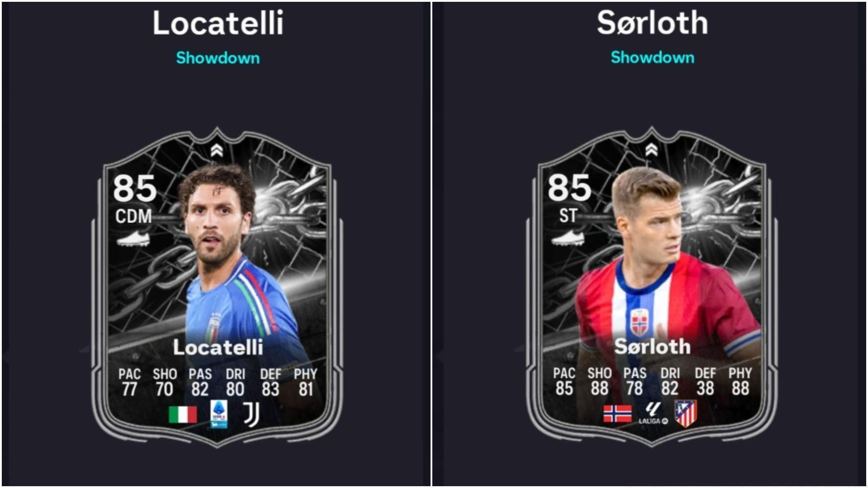Click the Atlético Madrid club crest
The image size is (868, 488).
(686, 413)
